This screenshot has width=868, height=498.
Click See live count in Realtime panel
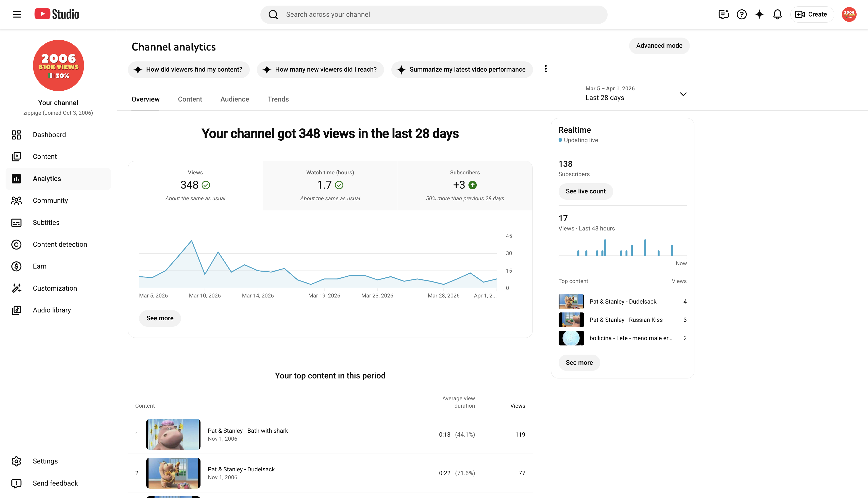point(586,192)
